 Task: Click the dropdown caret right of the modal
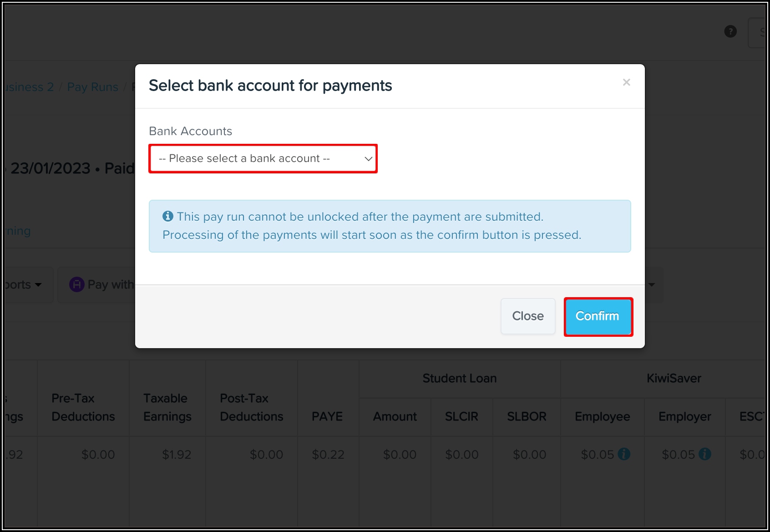[x=652, y=285]
